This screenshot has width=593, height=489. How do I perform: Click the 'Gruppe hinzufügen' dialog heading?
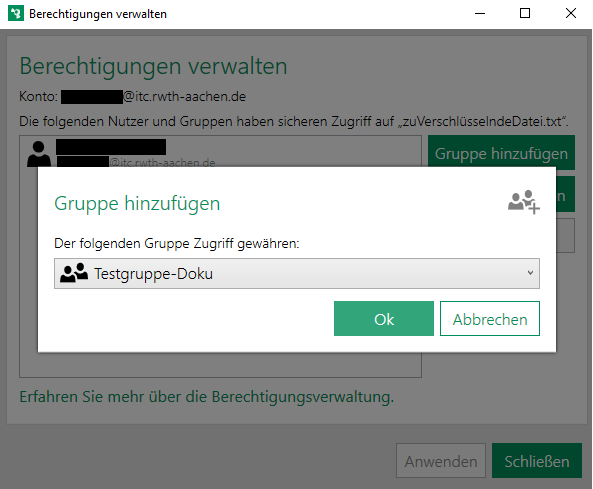[137, 203]
